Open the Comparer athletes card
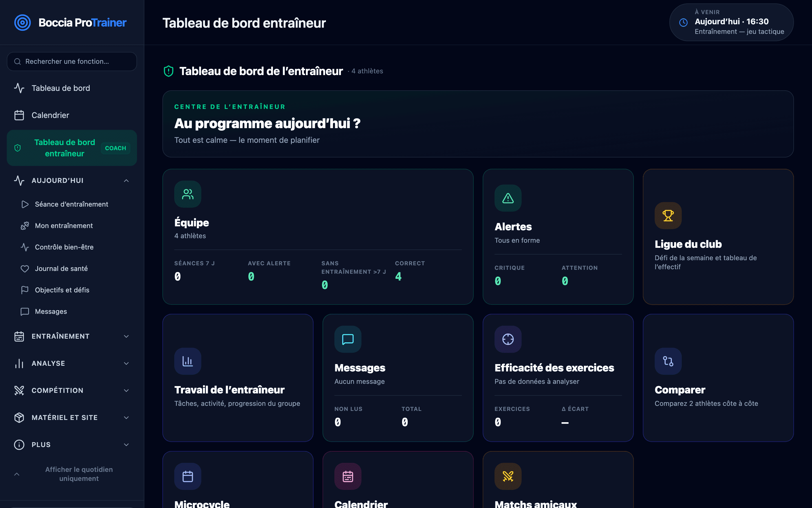 coord(718,378)
